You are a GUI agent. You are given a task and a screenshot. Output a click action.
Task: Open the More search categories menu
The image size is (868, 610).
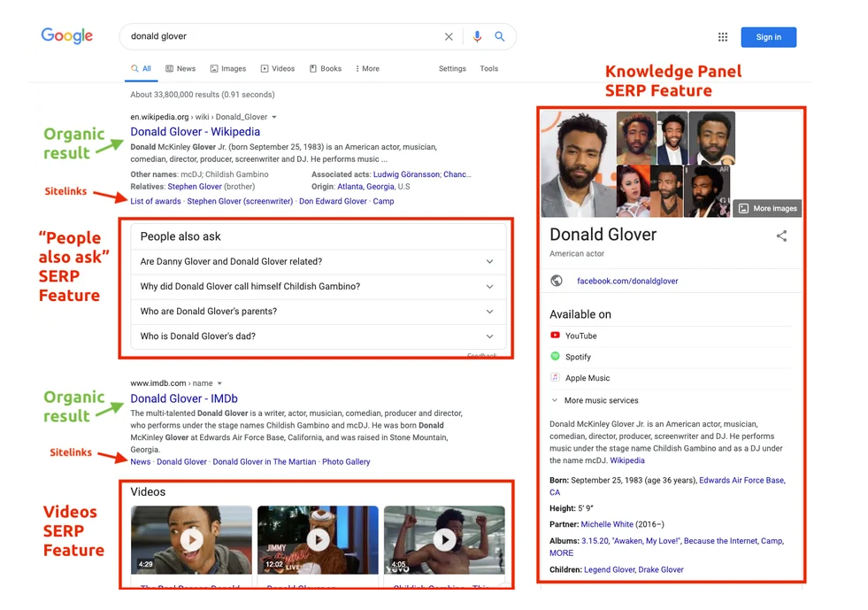point(367,69)
